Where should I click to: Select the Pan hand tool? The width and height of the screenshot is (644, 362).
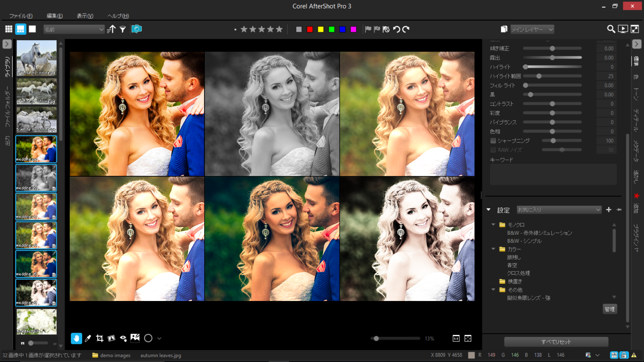tap(76, 338)
